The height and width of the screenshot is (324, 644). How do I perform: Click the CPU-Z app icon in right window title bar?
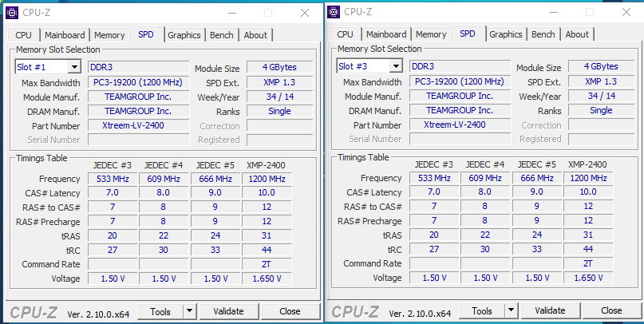(x=334, y=12)
